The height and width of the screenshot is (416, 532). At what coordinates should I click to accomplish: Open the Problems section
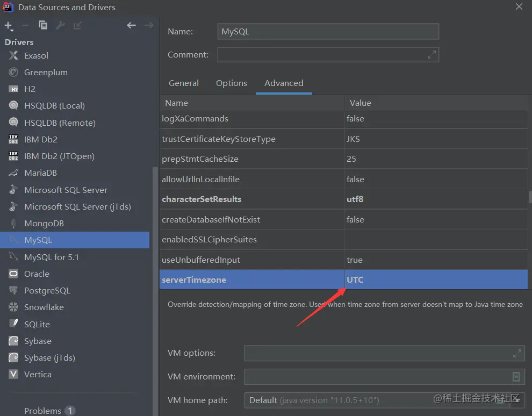coord(49,411)
